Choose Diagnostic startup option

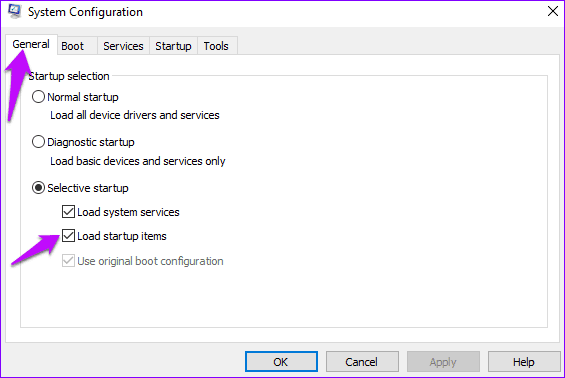click(x=38, y=142)
